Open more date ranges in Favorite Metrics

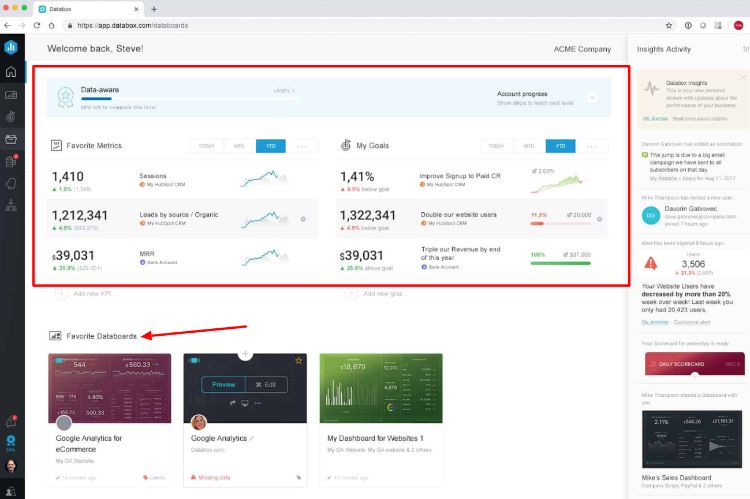tap(302, 146)
